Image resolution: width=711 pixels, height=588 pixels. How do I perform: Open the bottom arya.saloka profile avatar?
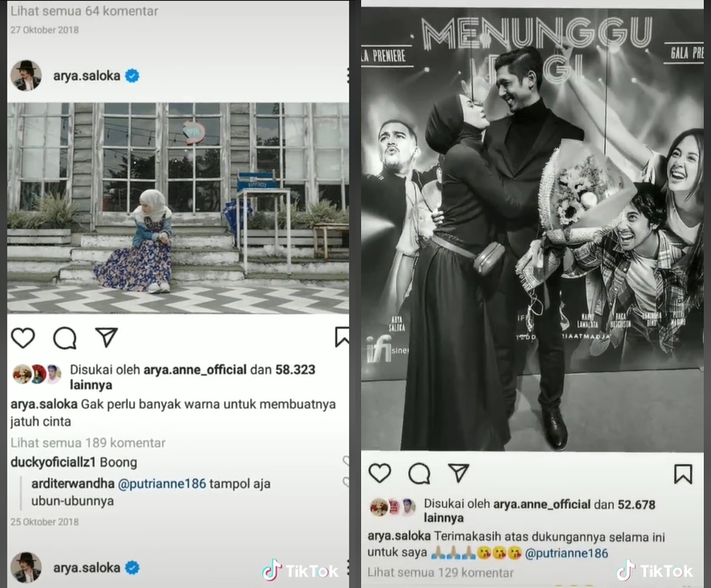(27, 567)
